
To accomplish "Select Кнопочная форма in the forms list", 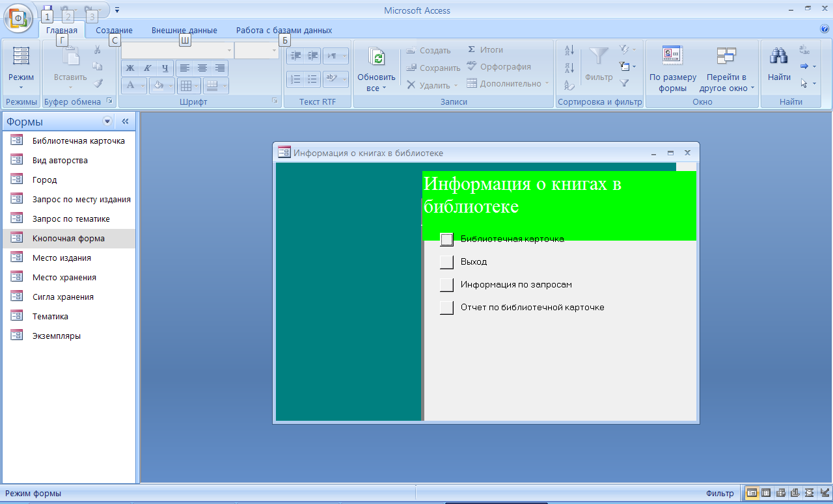I will (68, 239).
